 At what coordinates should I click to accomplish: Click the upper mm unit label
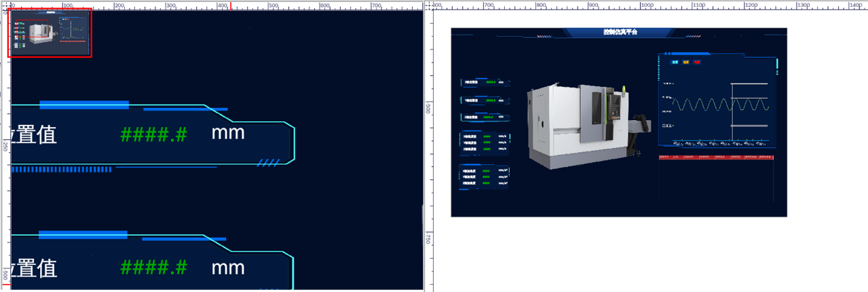[x=228, y=132]
